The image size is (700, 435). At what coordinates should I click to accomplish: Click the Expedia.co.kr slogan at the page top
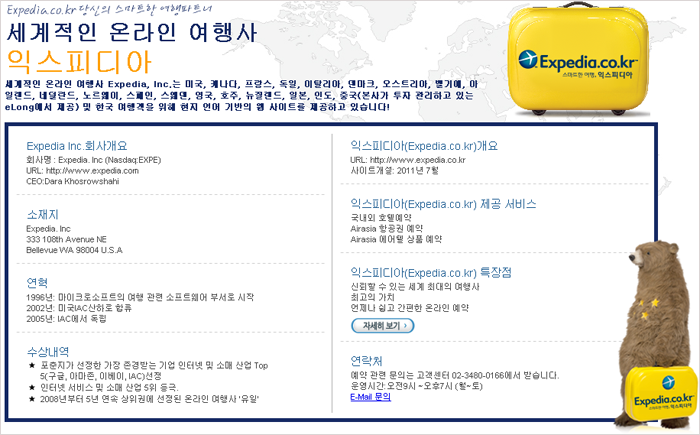(x=109, y=9)
